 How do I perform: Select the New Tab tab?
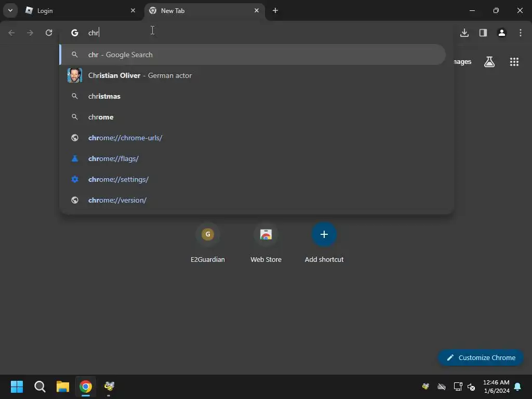[204, 10]
